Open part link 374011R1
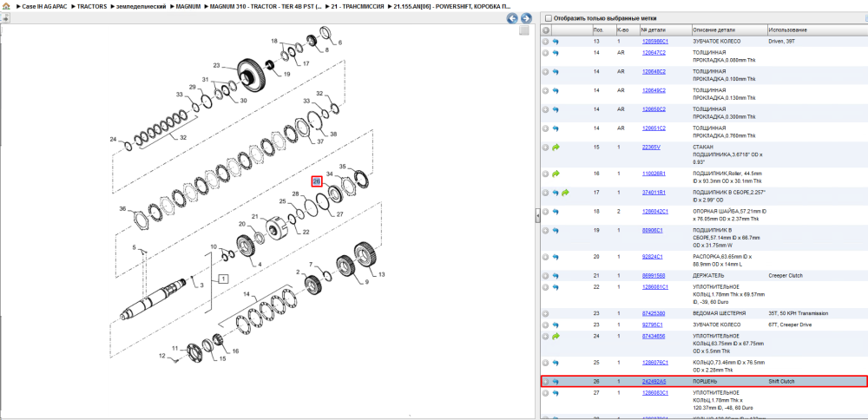This screenshot has width=868, height=420. click(654, 193)
